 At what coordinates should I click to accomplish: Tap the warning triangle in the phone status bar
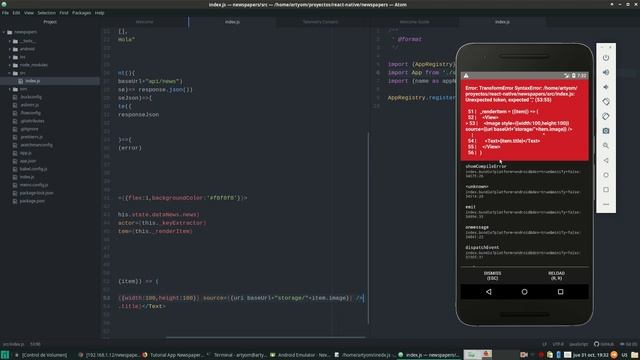[466, 76]
